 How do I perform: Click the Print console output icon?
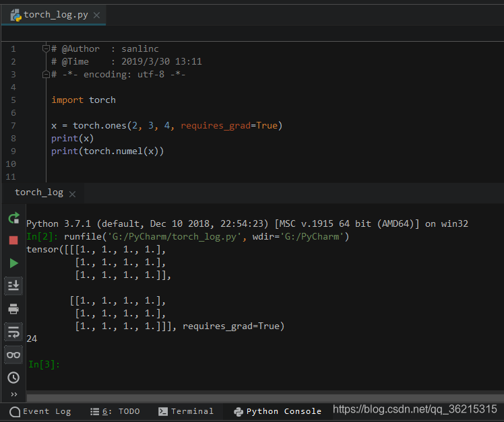tap(13, 309)
